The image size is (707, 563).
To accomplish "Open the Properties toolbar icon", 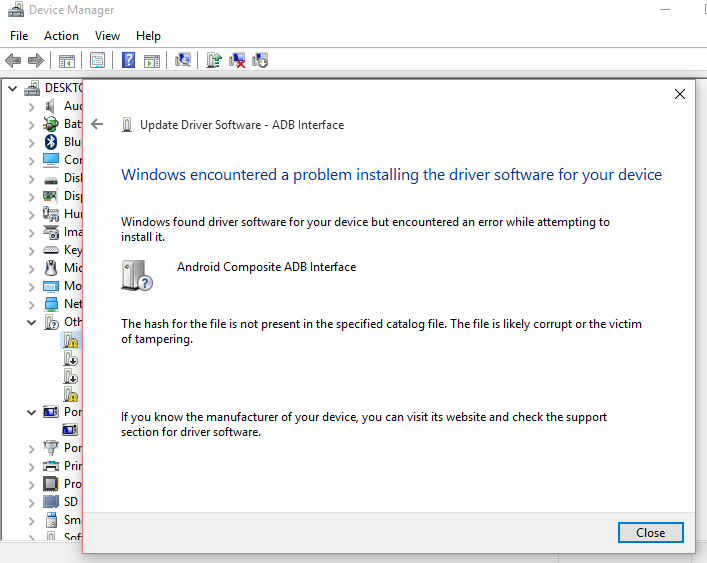I will 97,60.
